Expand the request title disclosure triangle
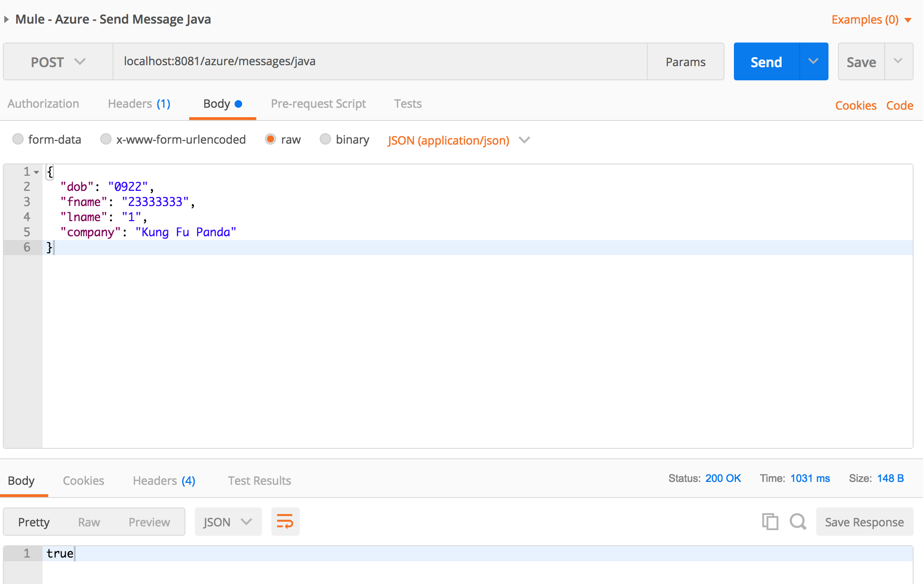This screenshot has height=584, width=924. point(7,19)
